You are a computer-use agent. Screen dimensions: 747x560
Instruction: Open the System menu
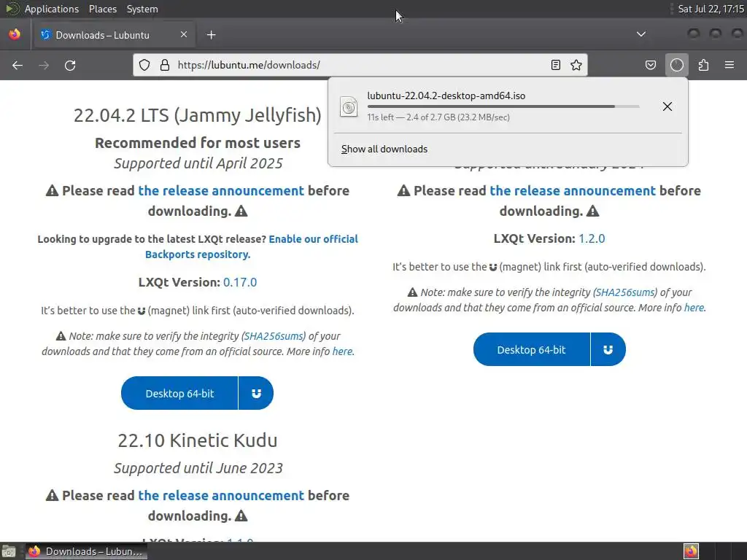coord(142,9)
